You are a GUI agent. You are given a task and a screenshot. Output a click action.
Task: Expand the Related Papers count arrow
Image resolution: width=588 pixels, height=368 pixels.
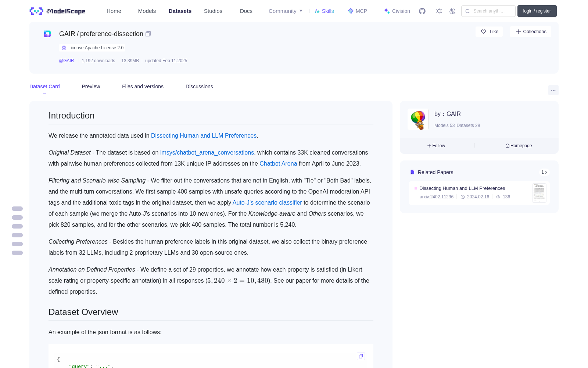pyautogui.click(x=544, y=172)
